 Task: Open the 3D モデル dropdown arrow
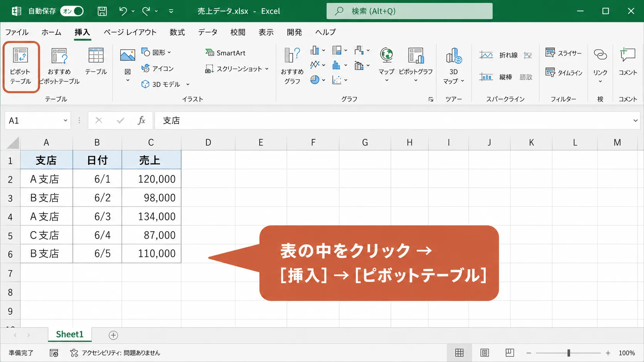click(188, 84)
